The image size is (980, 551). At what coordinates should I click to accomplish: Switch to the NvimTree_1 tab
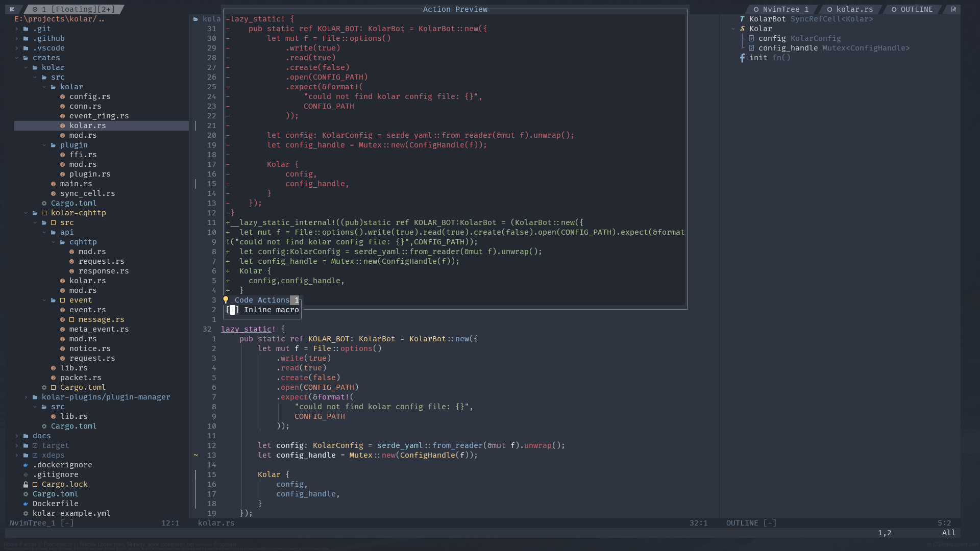click(785, 9)
